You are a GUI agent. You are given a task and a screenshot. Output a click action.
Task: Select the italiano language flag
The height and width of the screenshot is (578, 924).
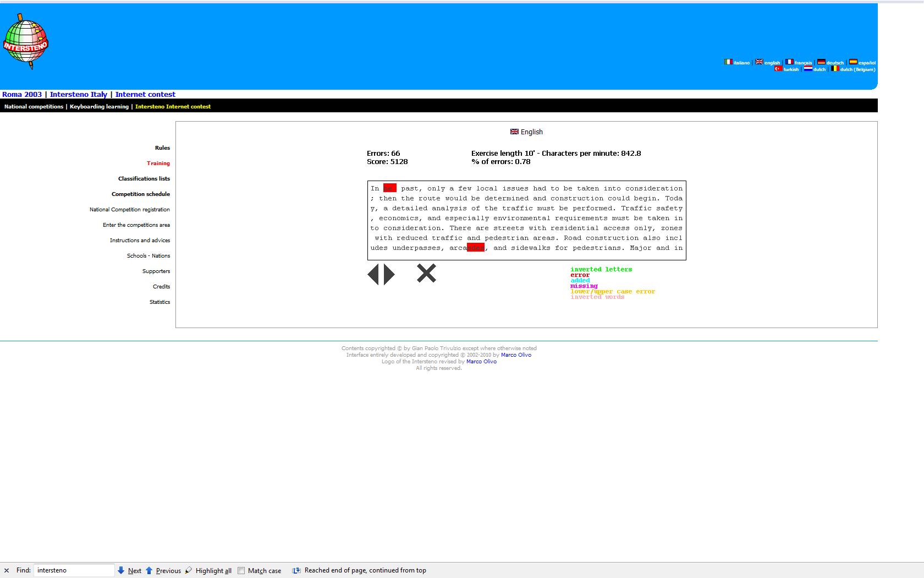728,62
